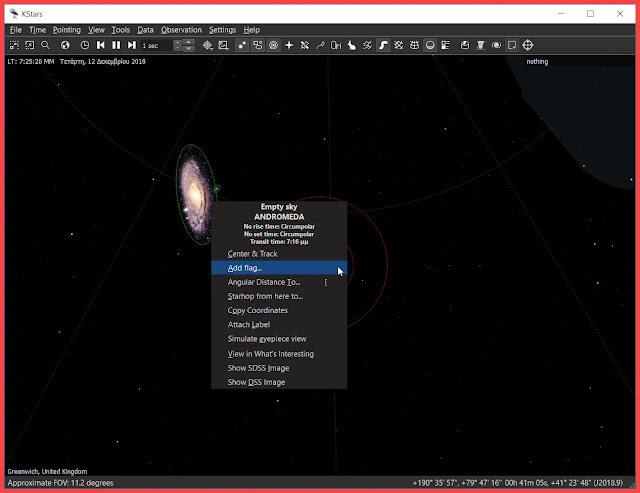This screenshot has height=493, width=640.
Task: Select Starhop from here to...
Action: click(279, 296)
